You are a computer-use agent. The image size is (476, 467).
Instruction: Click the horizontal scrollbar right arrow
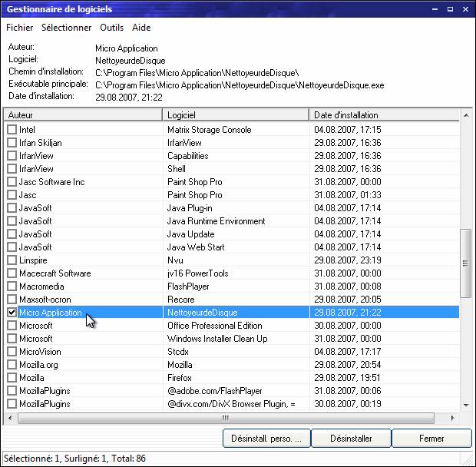tap(453, 418)
